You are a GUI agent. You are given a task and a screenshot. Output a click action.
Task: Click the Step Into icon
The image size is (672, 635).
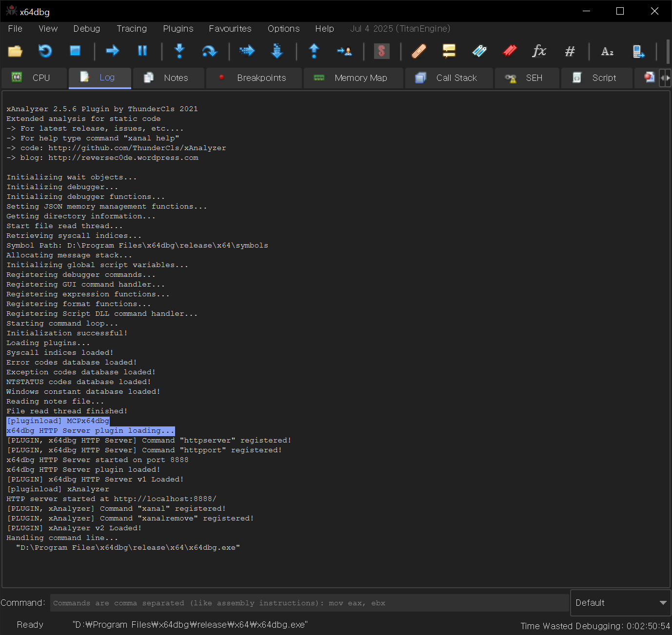click(x=179, y=51)
